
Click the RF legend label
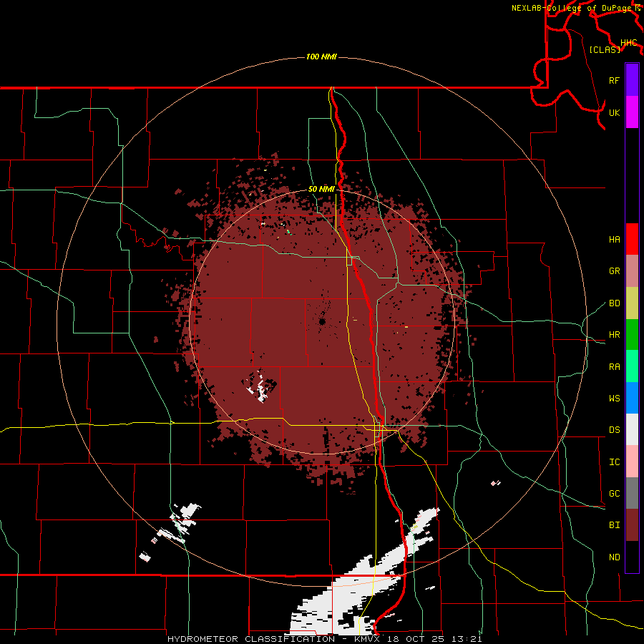614,80
